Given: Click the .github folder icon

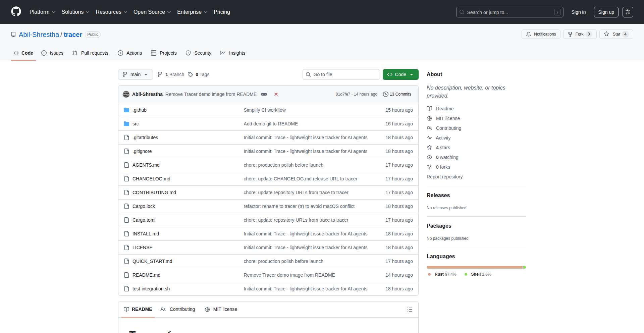Looking at the screenshot, I should tap(126, 110).
